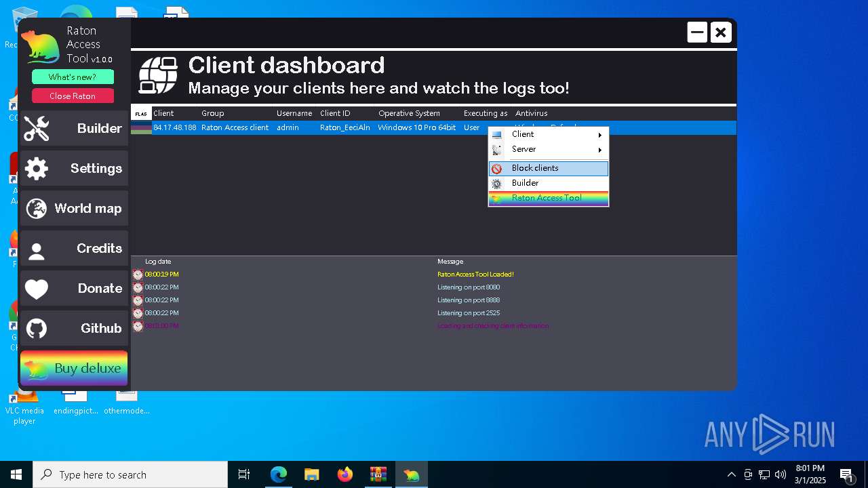This screenshot has width=868, height=488.
Task: Click the server icon beside Server menu item
Action: click(497, 149)
